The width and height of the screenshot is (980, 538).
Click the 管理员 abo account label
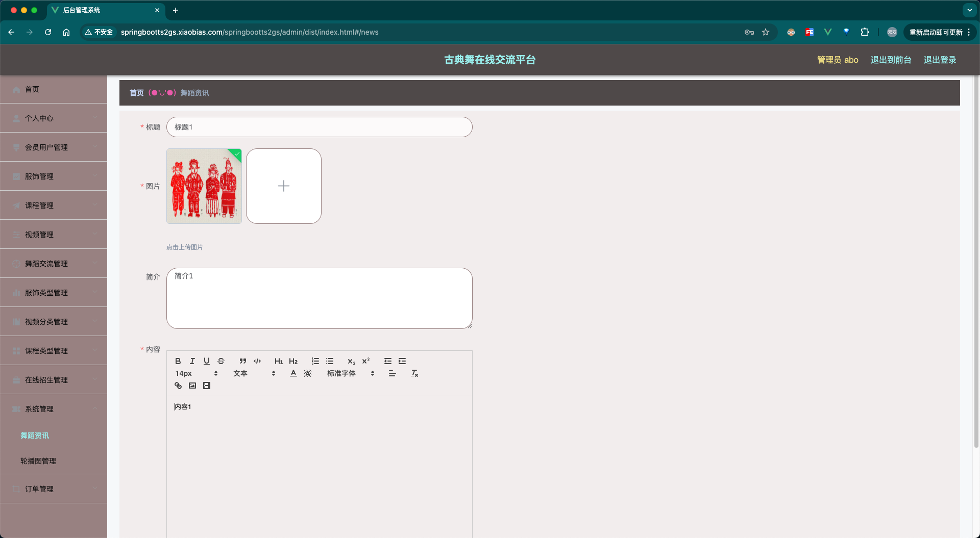point(838,60)
